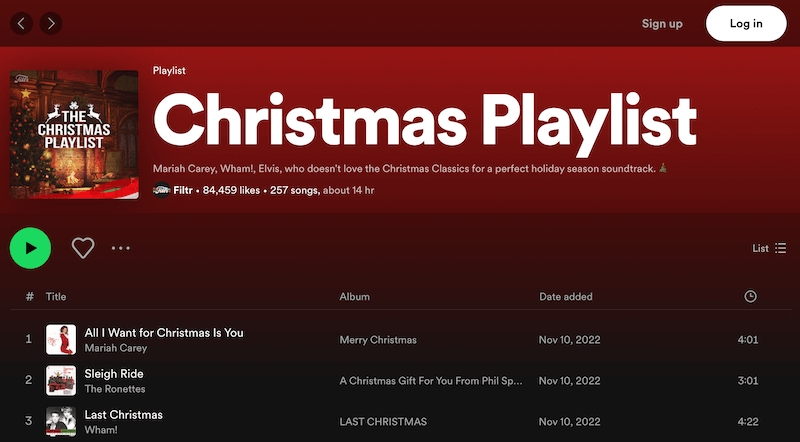Like playlist with the heart icon

click(83, 248)
